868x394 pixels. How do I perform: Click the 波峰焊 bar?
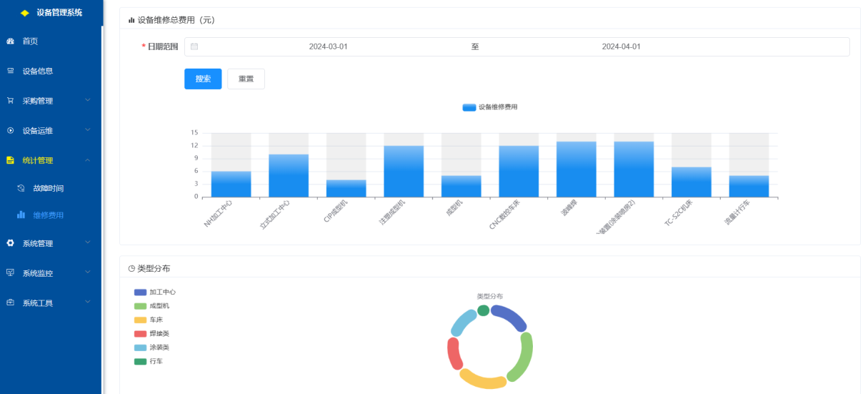(577, 169)
